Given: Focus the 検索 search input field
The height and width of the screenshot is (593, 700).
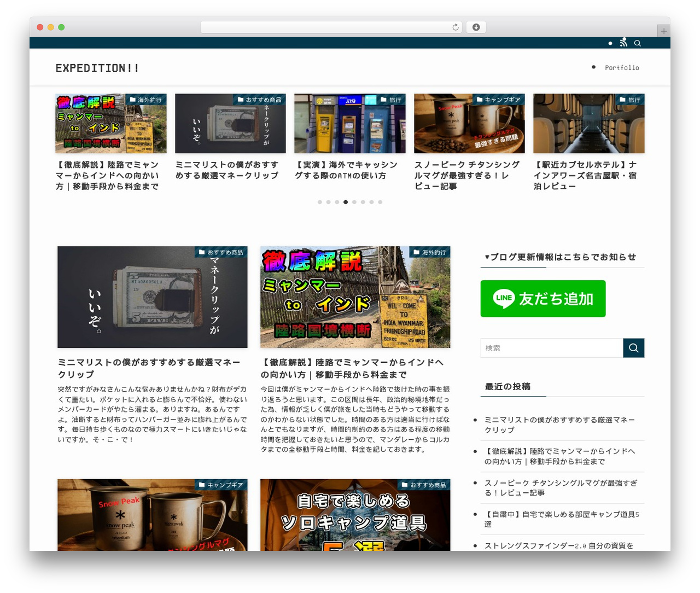Looking at the screenshot, I should pos(552,348).
